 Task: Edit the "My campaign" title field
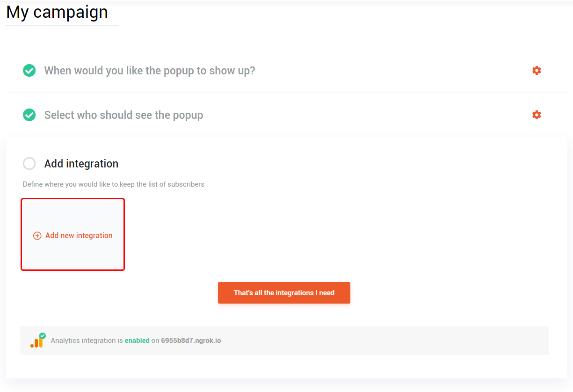(x=57, y=12)
